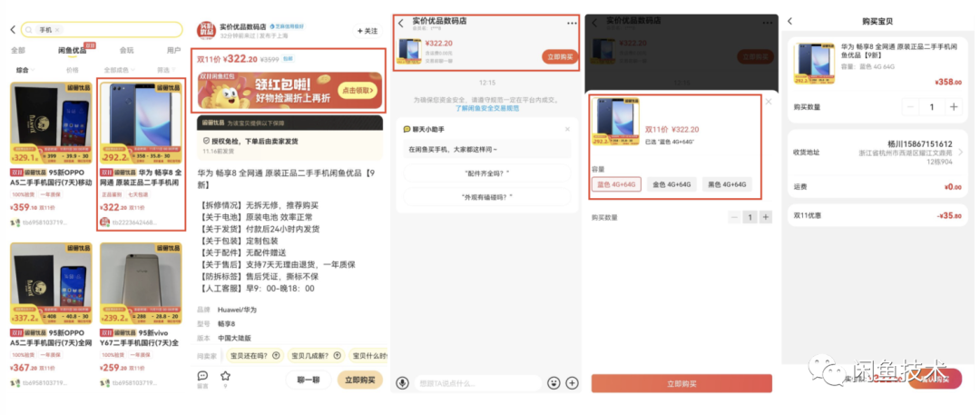The height and width of the screenshot is (415, 980).
Task: Send the suggested question "外观有磕碰吗?"
Action: (487, 196)
